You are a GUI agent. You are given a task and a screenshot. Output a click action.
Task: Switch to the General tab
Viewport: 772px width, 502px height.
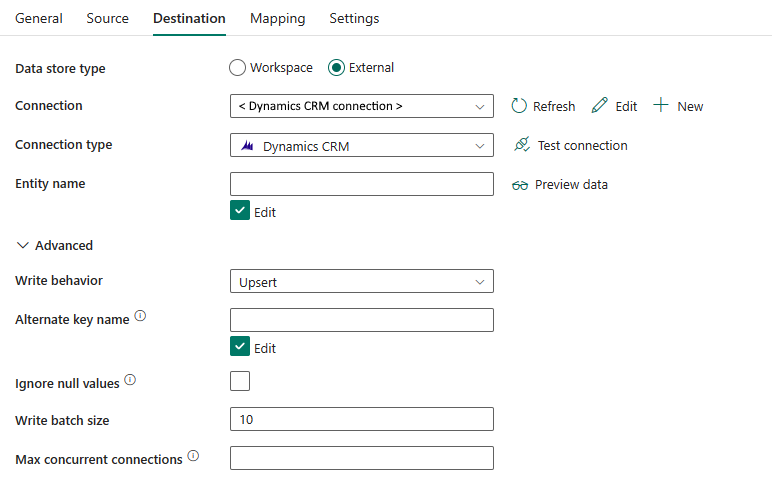(39, 18)
